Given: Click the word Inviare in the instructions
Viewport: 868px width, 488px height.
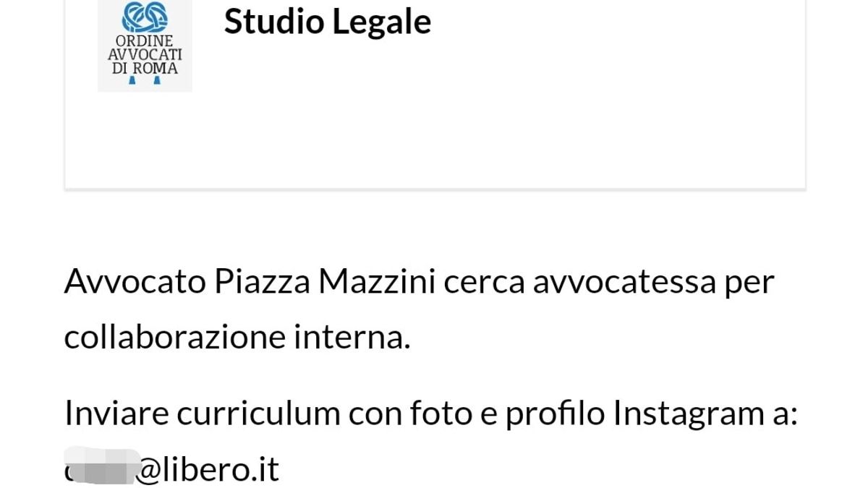Looking at the screenshot, I should [x=116, y=414].
